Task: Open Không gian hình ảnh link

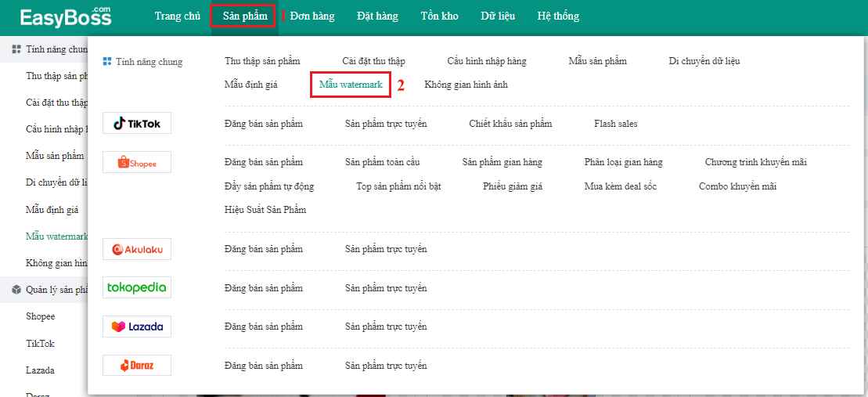Action: pyautogui.click(x=466, y=85)
